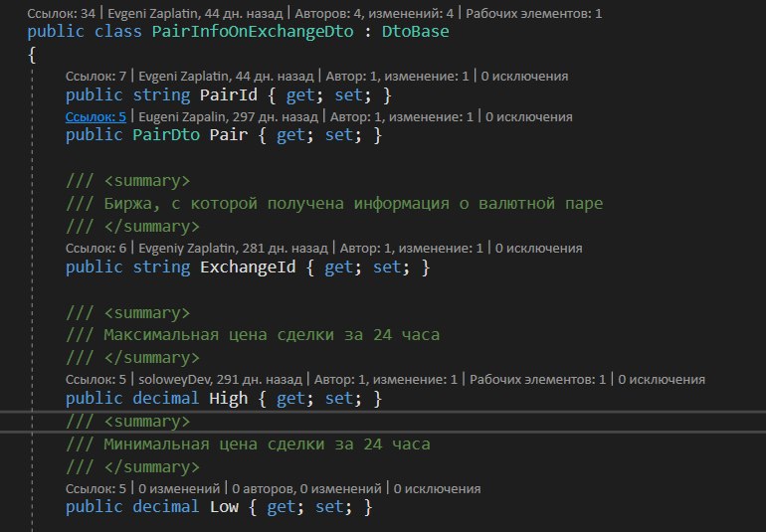Click comment "Минимальная цена сделки за 24 часа"

pos(267,444)
